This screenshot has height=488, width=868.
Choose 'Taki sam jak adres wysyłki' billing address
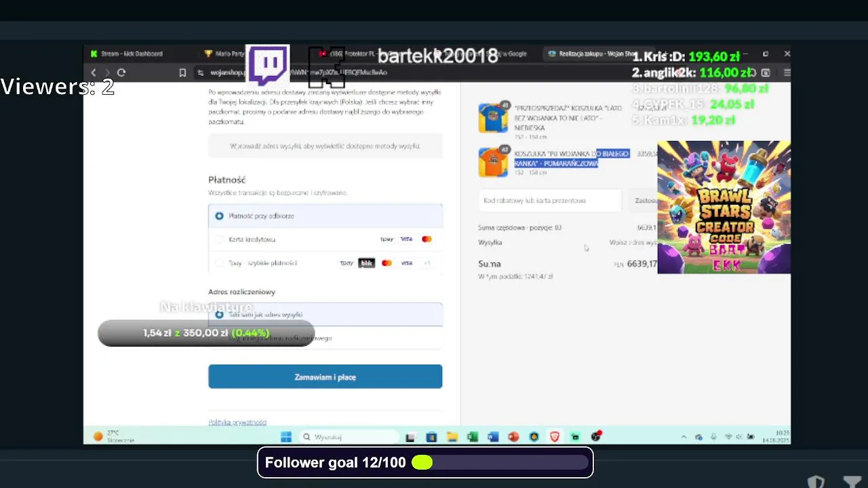coord(325,314)
